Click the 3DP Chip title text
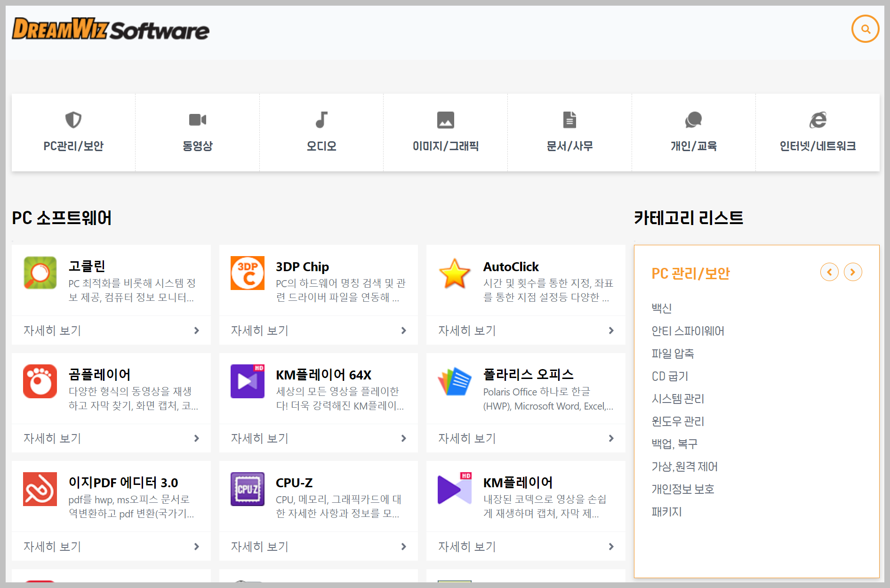 click(302, 266)
